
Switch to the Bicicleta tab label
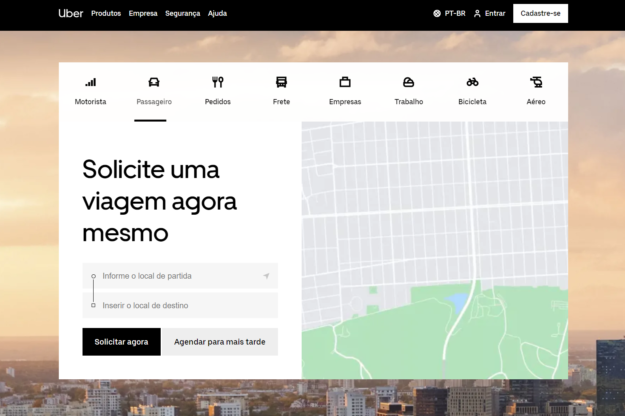coord(472,102)
